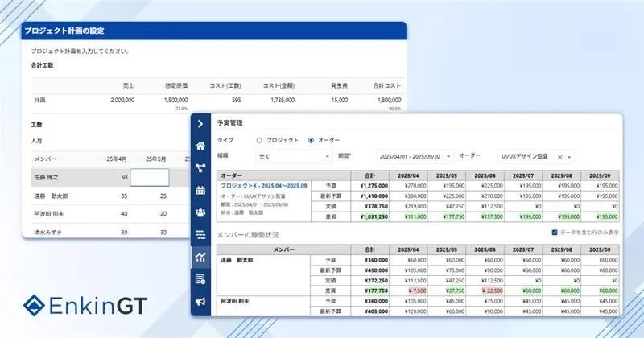Expand the sidebar with the chevron arrow

[x=200, y=124]
